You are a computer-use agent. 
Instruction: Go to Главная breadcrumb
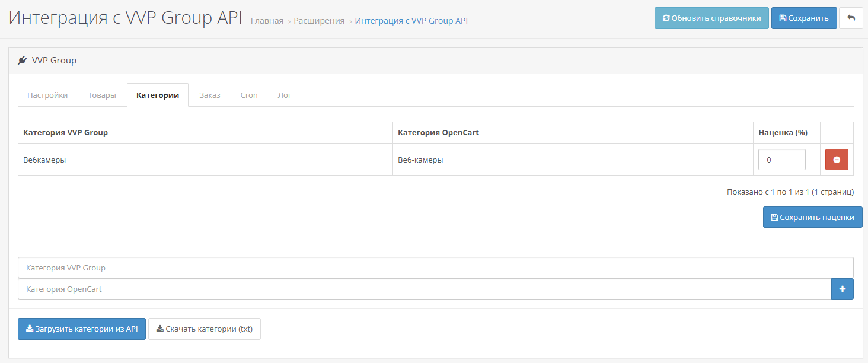[x=267, y=21]
